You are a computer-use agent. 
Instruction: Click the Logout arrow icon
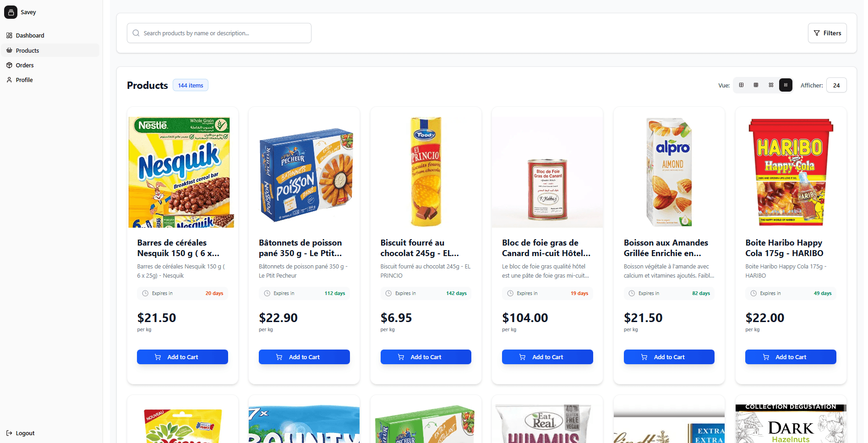[9, 433]
